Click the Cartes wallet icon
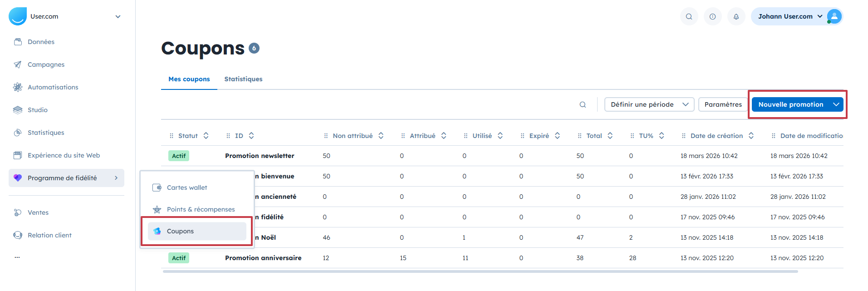This screenshot has width=868, height=291. (157, 187)
